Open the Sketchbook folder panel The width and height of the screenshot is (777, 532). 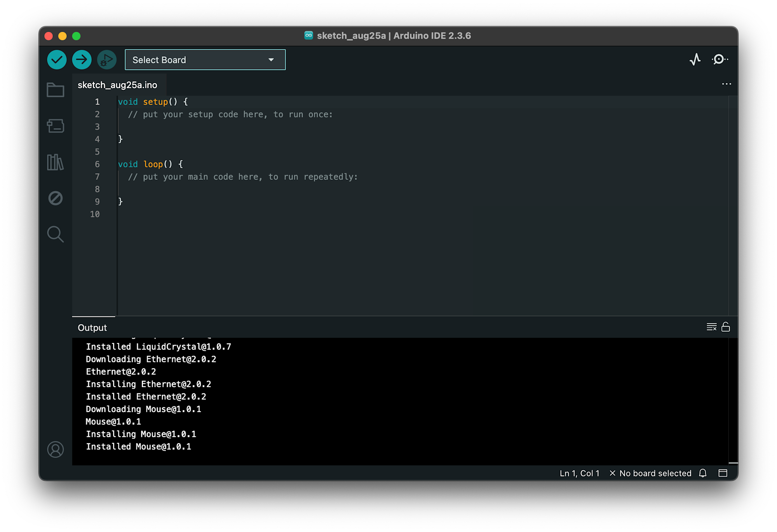point(56,90)
